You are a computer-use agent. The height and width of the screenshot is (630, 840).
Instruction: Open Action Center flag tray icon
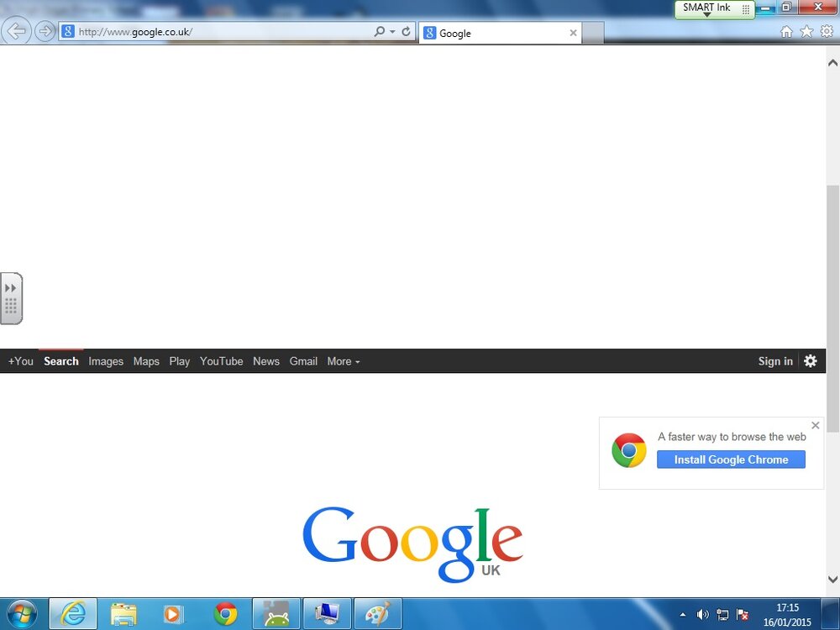click(x=742, y=615)
